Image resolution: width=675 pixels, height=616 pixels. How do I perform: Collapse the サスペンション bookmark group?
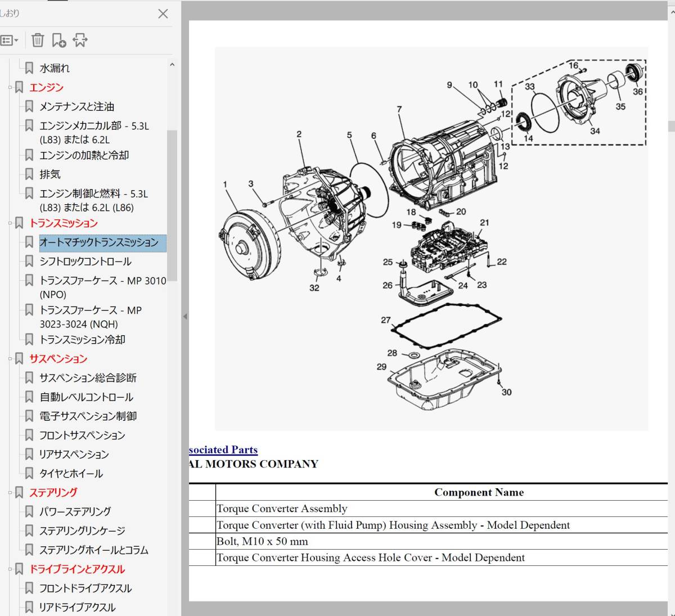tap(10, 359)
